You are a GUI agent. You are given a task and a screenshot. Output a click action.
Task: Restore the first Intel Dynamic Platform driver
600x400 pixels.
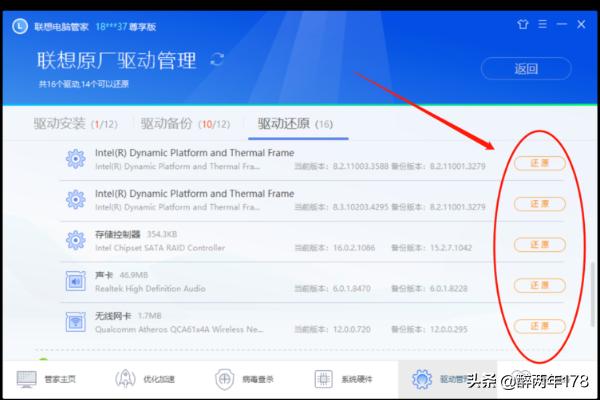click(x=539, y=163)
